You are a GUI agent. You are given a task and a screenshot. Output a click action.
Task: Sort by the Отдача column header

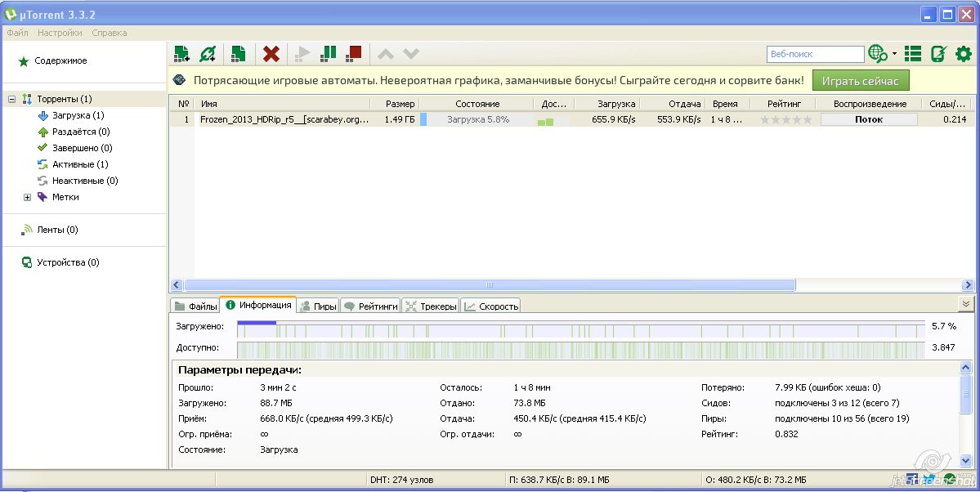tap(674, 104)
